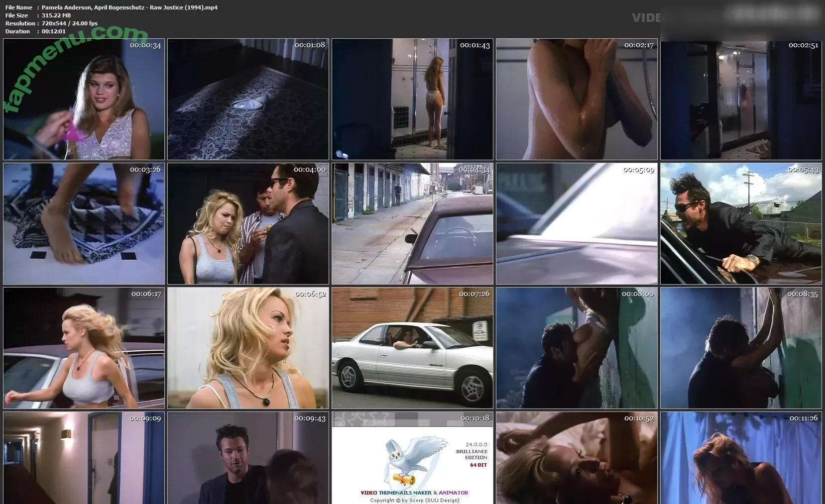Click the 'BRILLIANCE EDITION' label

pyautogui.click(x=472, y=454)
